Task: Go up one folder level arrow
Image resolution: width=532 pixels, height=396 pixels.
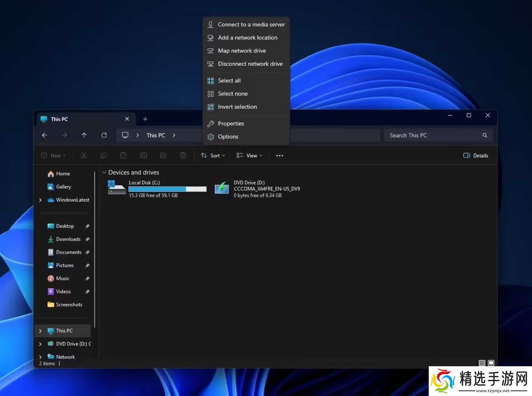Action: tap(84, 135)
